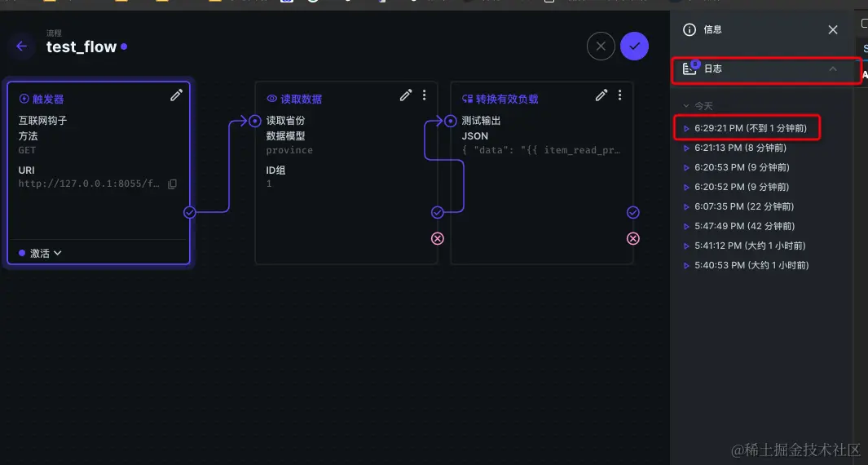
Task: Click the 触发器 panel title
Action: click(x=48, y=100)
